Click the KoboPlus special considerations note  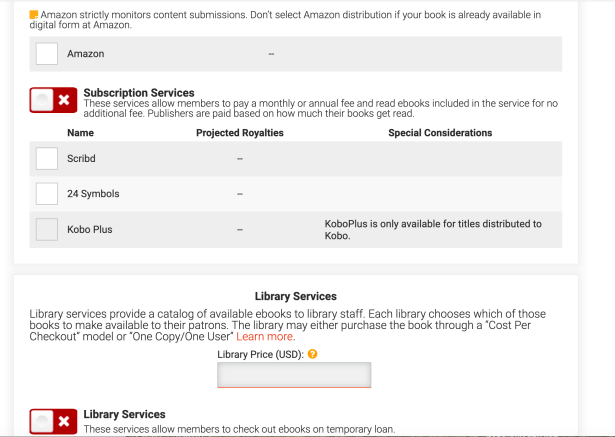click(x=433, y=230)
